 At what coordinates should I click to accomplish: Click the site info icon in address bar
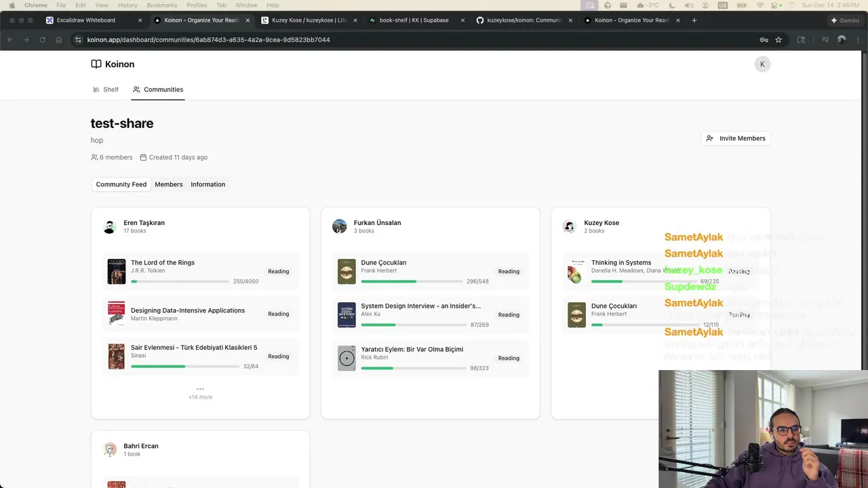pos(78,40)
